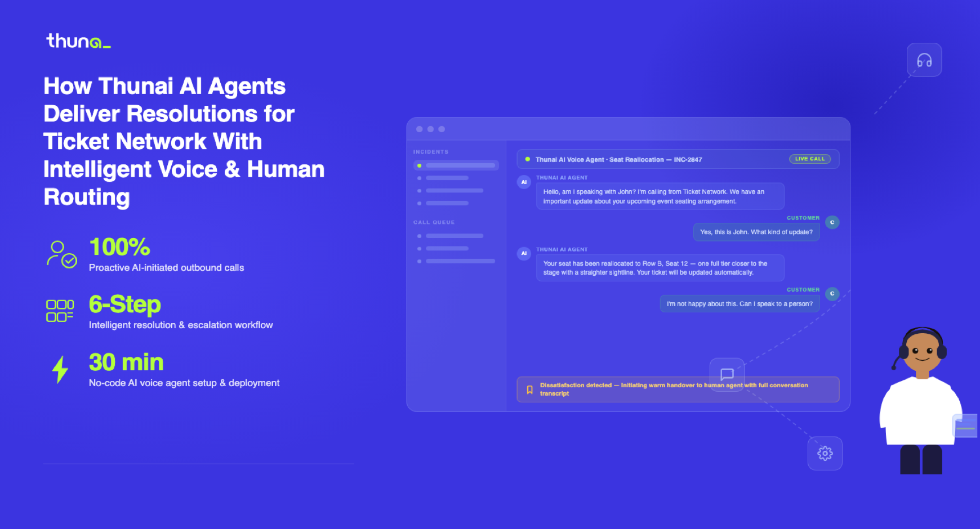Screen dimensions: 980x529
Task: Click the "100%" statistic text
Action: 120,247
